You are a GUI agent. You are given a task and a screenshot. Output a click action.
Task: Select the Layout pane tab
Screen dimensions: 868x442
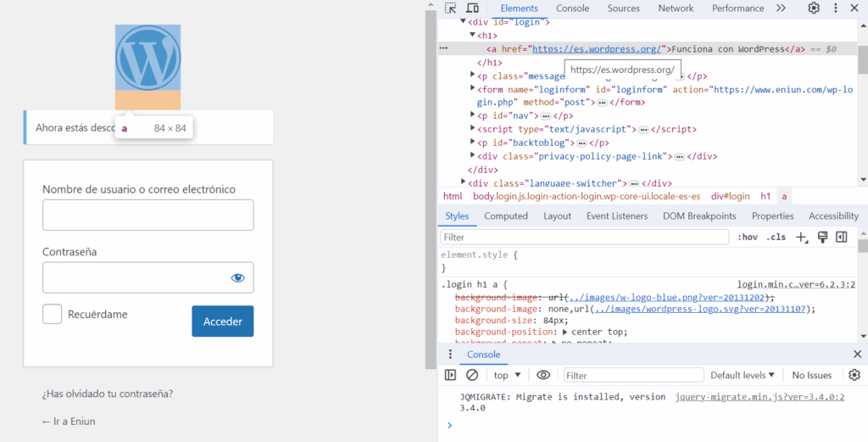pos(557,216)
